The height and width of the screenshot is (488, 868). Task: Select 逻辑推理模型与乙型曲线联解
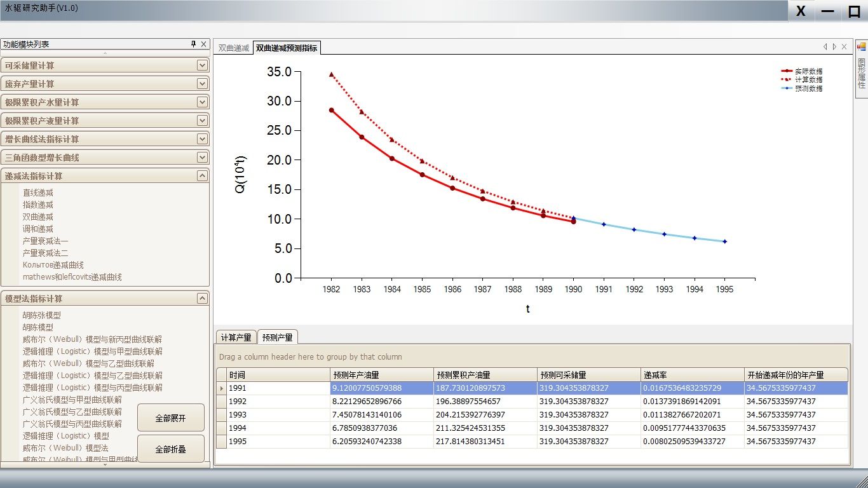[93, 376]
